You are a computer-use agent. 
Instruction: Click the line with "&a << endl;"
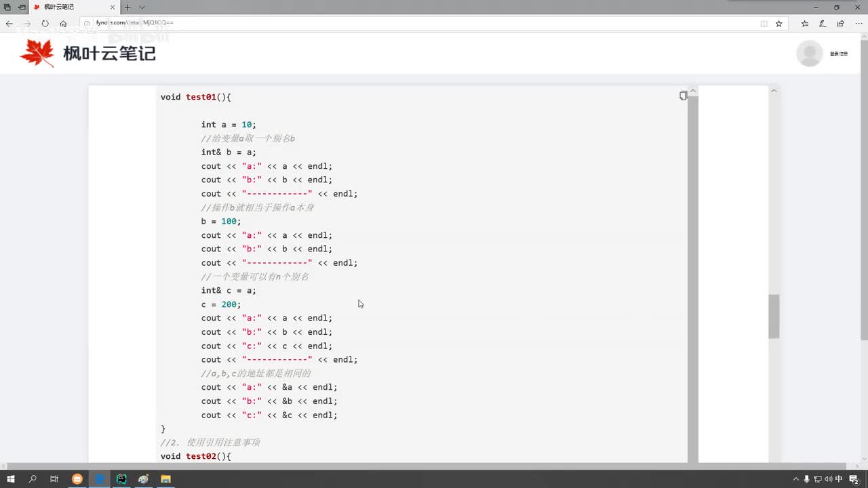click(269, 387)
